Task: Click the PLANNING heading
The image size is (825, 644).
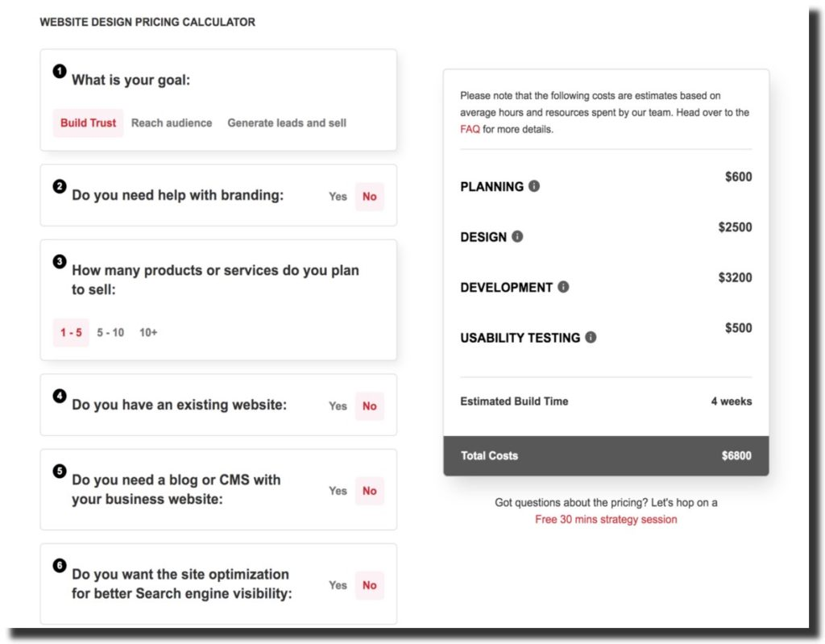Action: click(492, 187)
